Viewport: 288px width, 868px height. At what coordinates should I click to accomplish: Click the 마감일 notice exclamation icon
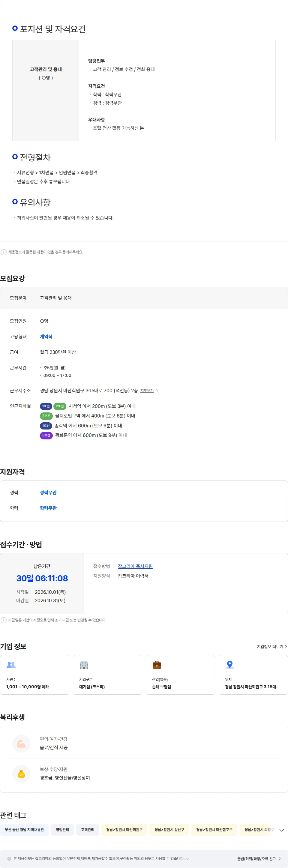tap(4, 620)
